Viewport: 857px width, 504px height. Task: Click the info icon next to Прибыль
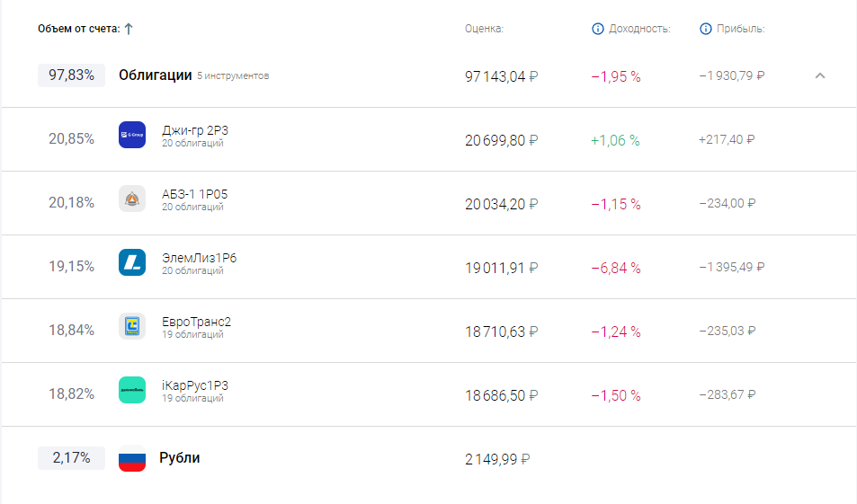pyautogui.click(x=706, y=29)
